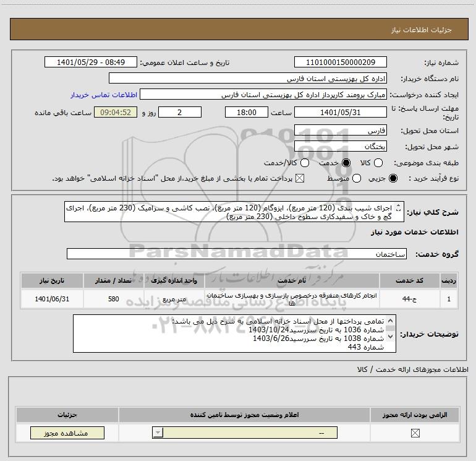The image size is (476, 461).
Task: Click the request creator field
Action: tap(263, 95)
